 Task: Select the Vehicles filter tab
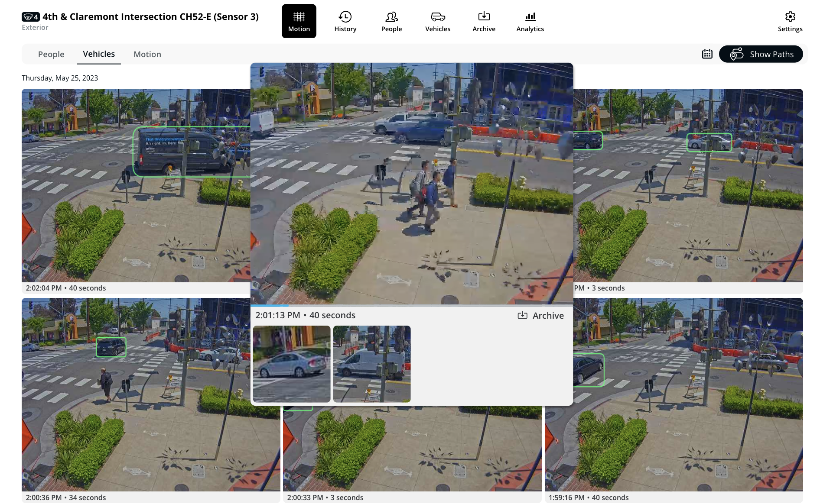(x=99, y=54)
